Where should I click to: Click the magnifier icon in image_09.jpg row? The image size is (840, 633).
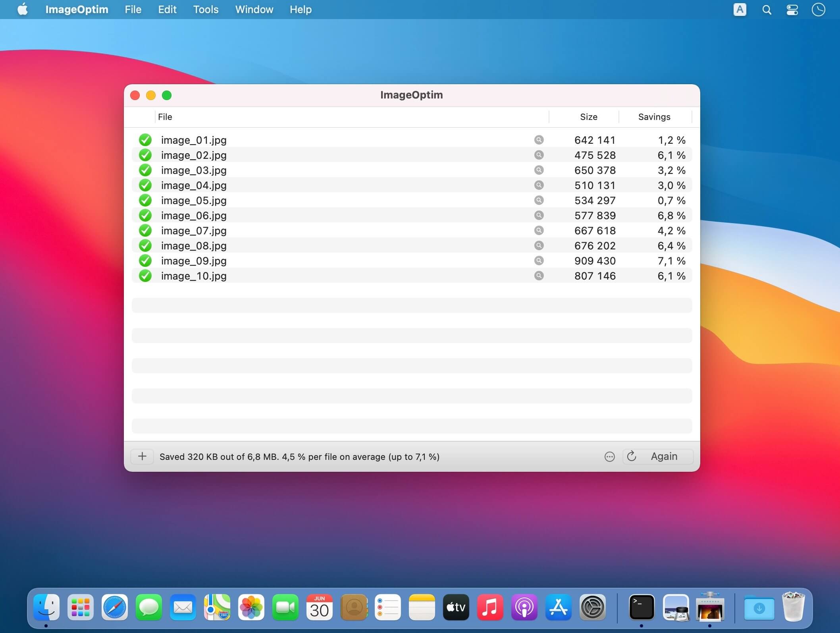(x=539, y=261)
